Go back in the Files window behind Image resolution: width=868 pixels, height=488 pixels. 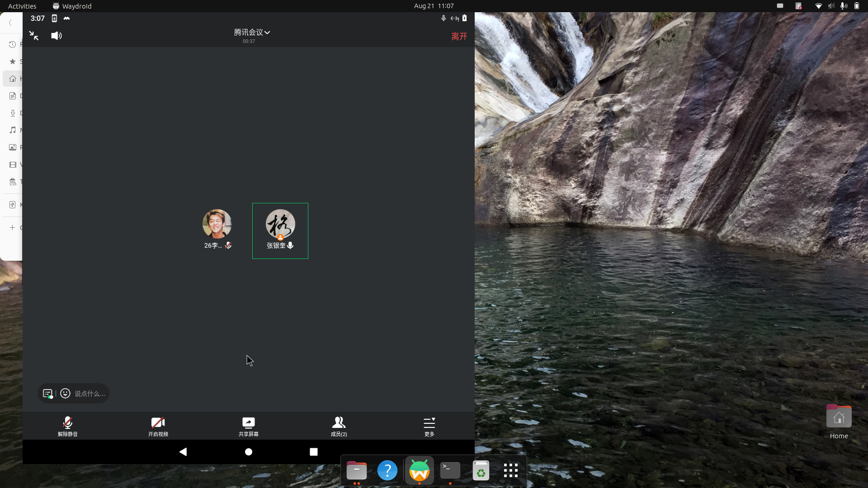(x=10, y=23)
